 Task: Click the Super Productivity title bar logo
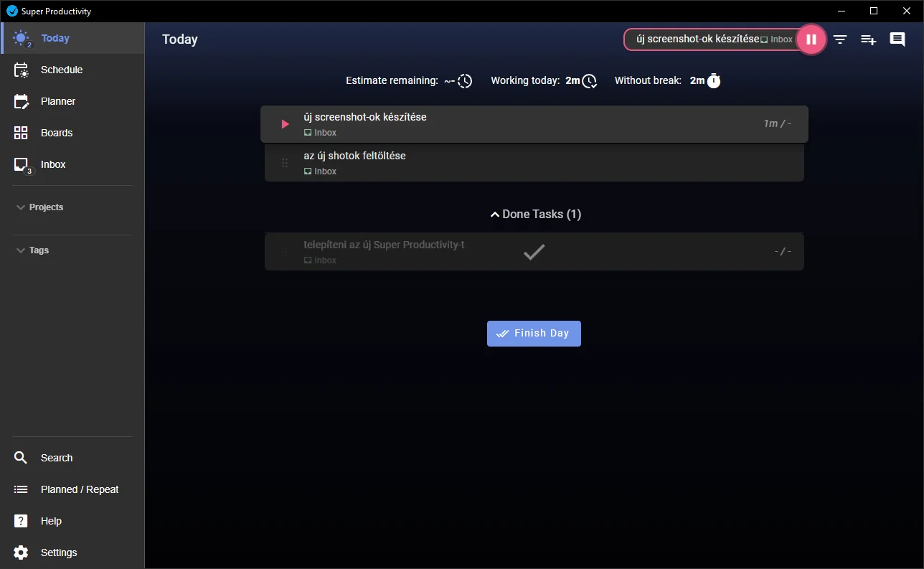pos(12,11)
